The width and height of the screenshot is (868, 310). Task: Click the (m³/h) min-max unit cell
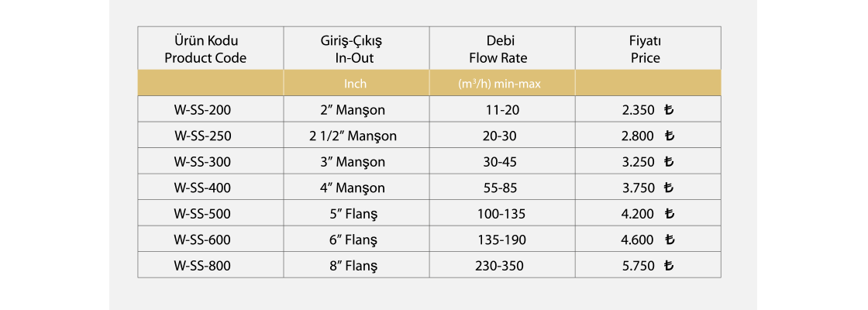(500, 84)
